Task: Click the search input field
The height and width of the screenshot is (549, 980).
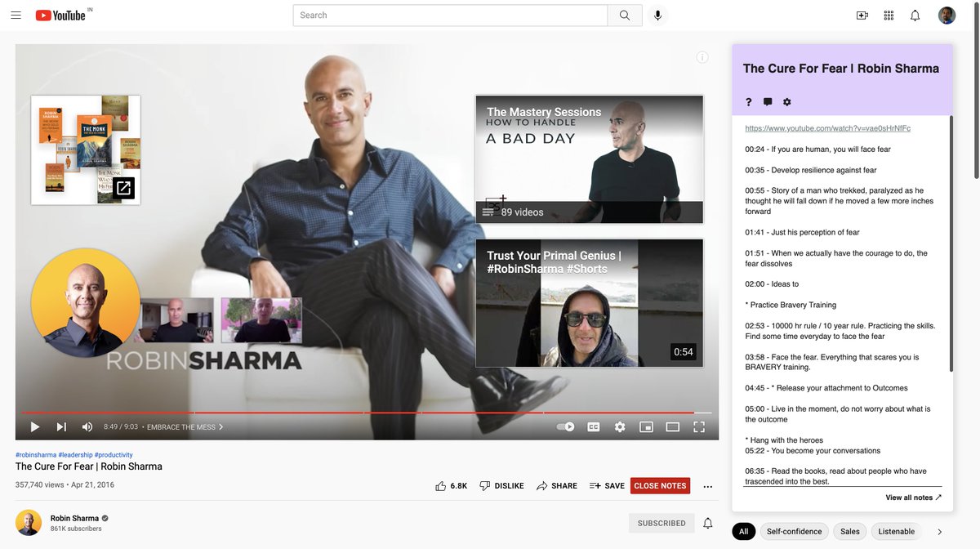Action: [450, 16]
